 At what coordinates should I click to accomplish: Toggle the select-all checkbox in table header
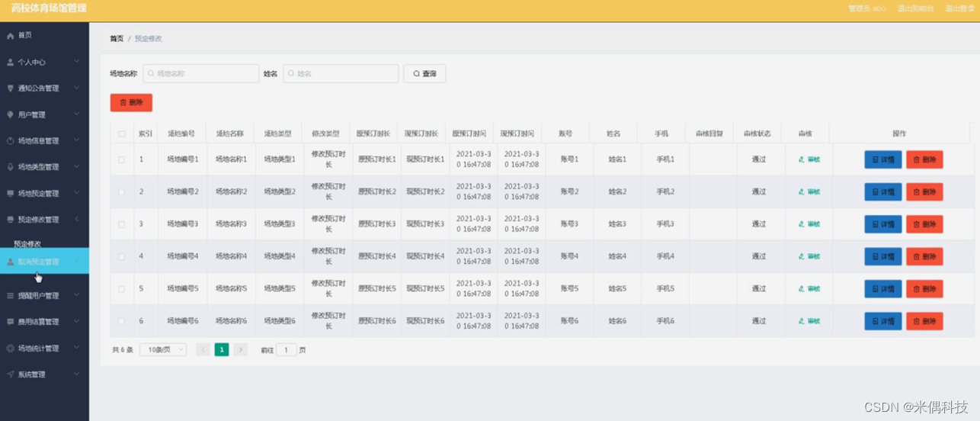pyautogui.click(x=122, y=133)
